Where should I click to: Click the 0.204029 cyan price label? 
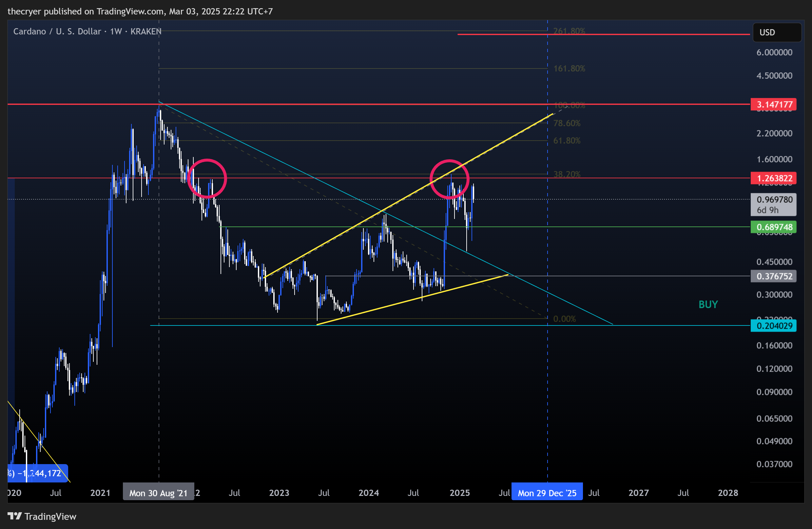pos(773,325)
